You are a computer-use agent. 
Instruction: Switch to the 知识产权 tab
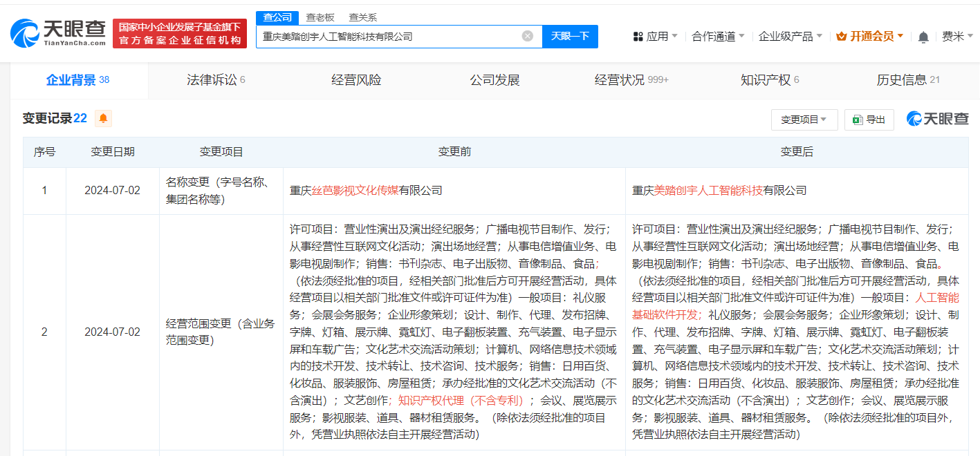[769, 80]
